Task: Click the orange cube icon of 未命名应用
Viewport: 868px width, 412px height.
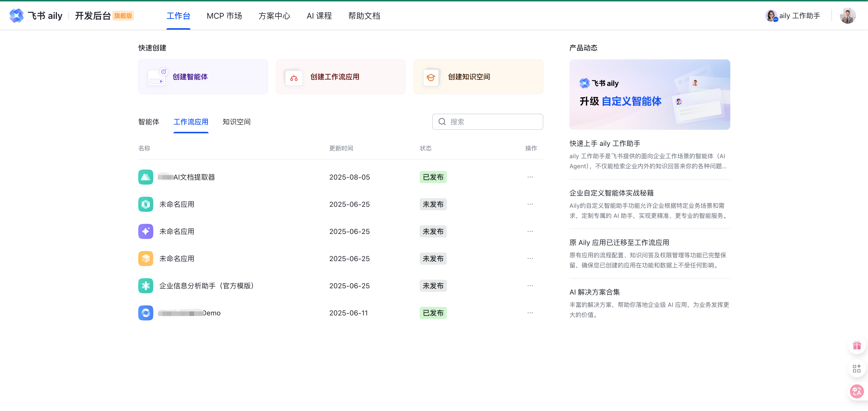Action: tap(146, 259)
